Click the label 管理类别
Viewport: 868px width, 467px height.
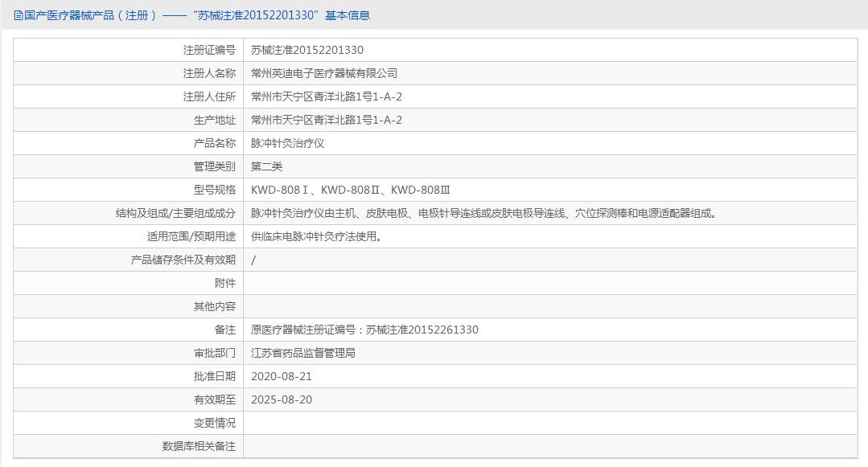tap(215, 166)
